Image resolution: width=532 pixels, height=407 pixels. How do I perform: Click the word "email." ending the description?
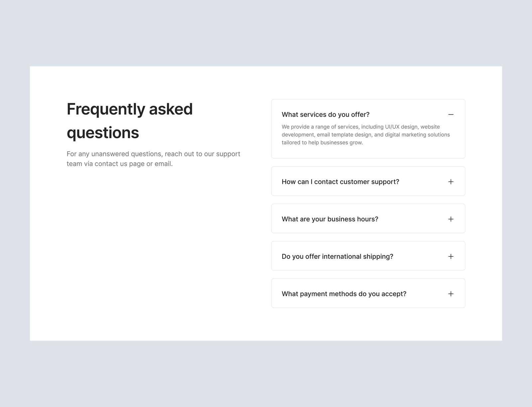pos(164,164)
